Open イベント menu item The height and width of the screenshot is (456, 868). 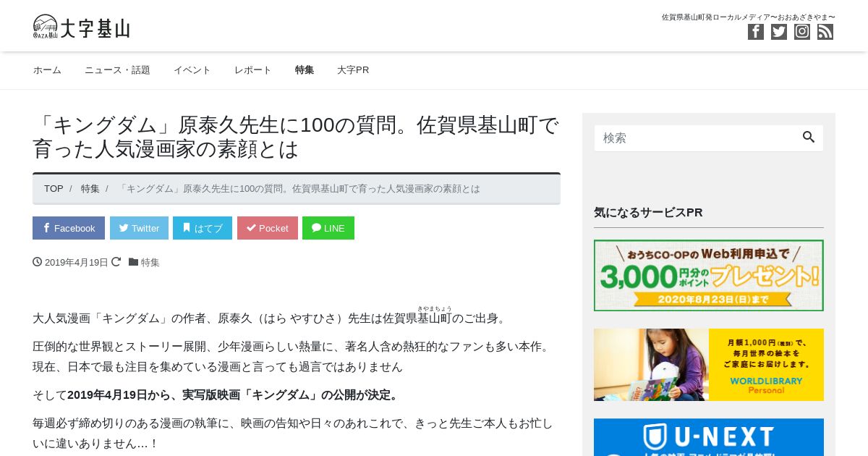(192, 70)
